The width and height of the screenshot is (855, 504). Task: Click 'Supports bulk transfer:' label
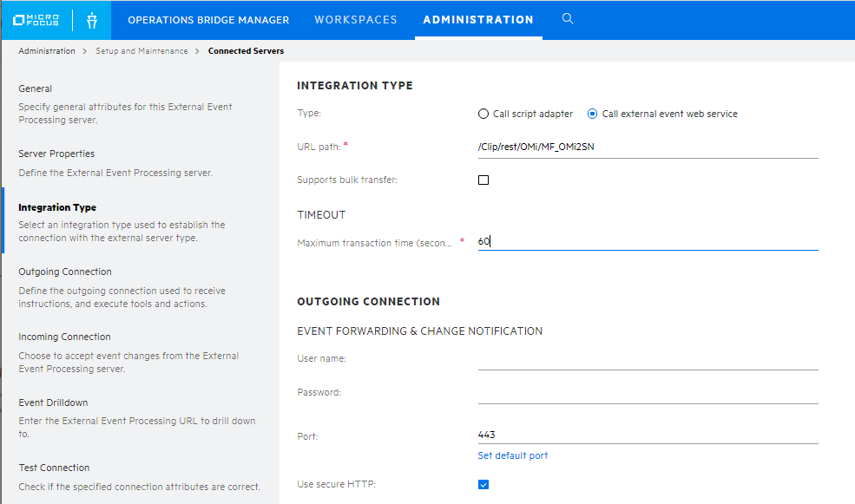(347, 180)
